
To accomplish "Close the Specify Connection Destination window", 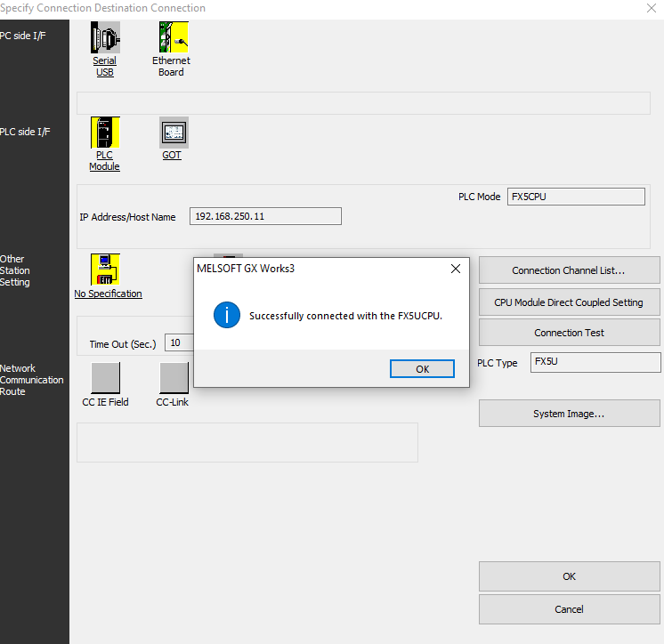I will 652,8.
